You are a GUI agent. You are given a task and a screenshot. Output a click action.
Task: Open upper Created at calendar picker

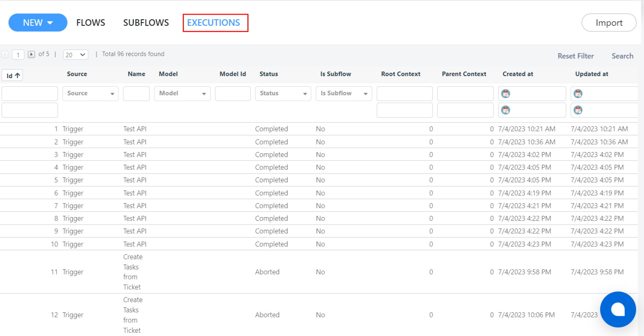click(506, 94)
